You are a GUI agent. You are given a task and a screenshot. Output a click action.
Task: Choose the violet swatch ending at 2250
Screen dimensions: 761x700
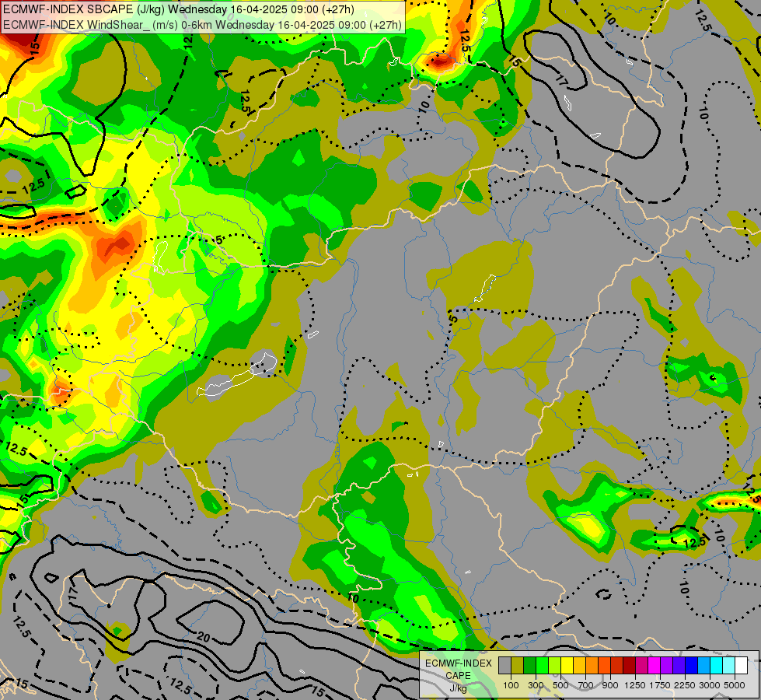[x=679, y=666]
